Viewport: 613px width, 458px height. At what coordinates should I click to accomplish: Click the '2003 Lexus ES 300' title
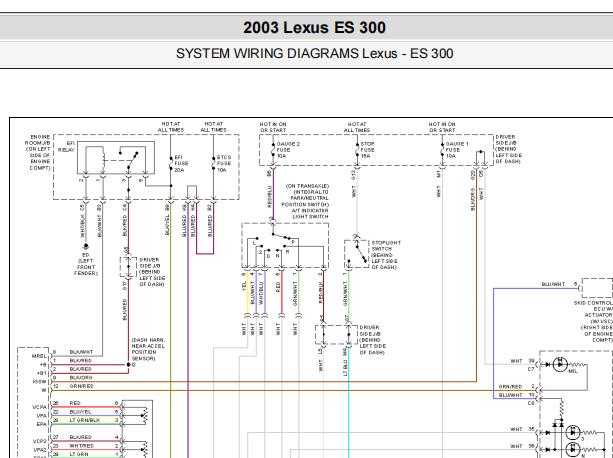click(314, 27)
